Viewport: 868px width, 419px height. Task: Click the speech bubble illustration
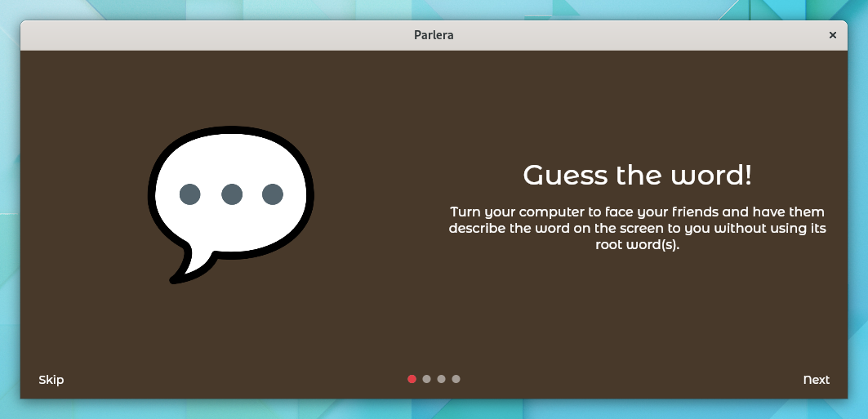pos(231,205)
